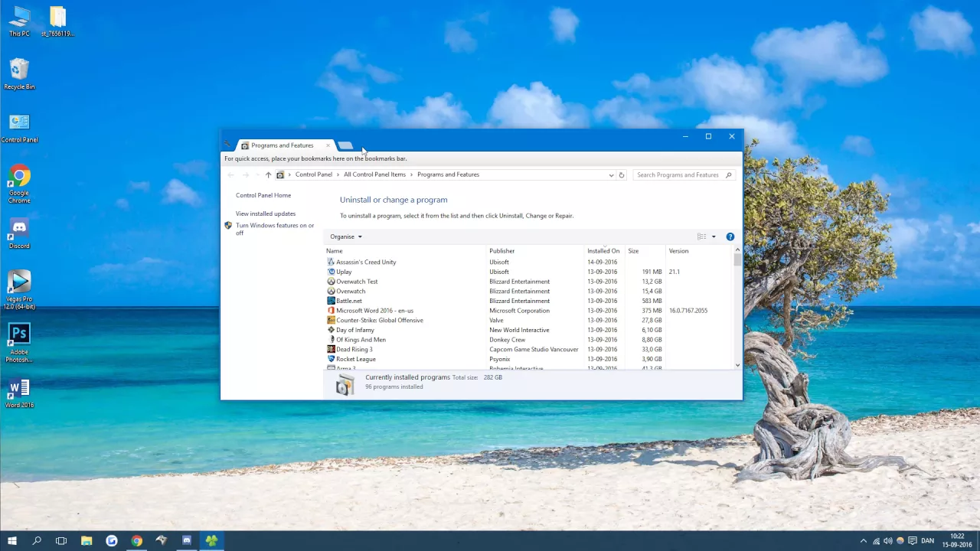Open Control Panel Home link
Screen dimensions: 980x551
tap(263, 195)
